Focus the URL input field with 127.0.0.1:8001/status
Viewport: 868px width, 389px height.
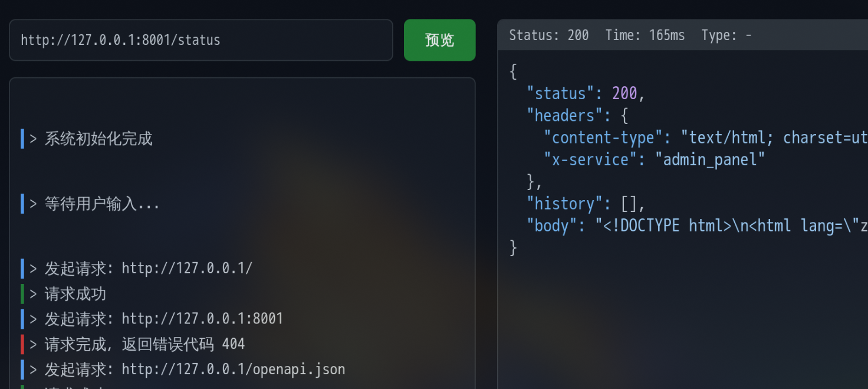click(x=201, y=40)
